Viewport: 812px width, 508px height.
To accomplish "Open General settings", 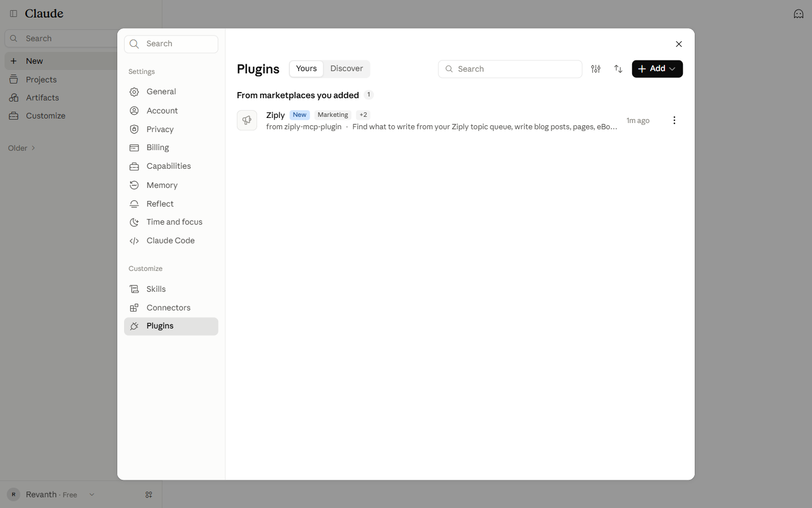I will [x=171, y=92].
